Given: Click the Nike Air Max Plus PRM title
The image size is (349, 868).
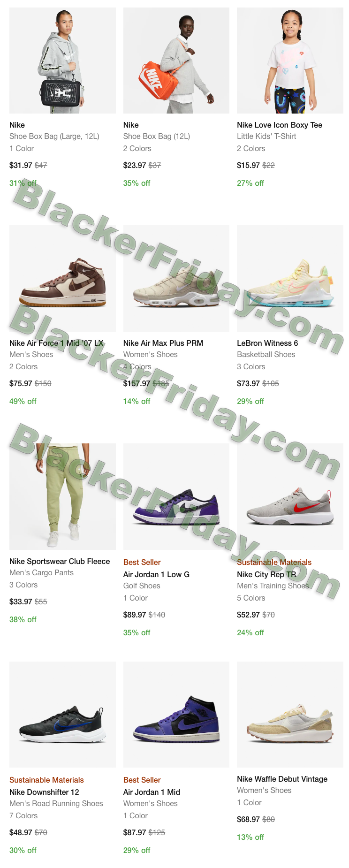Looking at the screenshot, I should [163, 343].
